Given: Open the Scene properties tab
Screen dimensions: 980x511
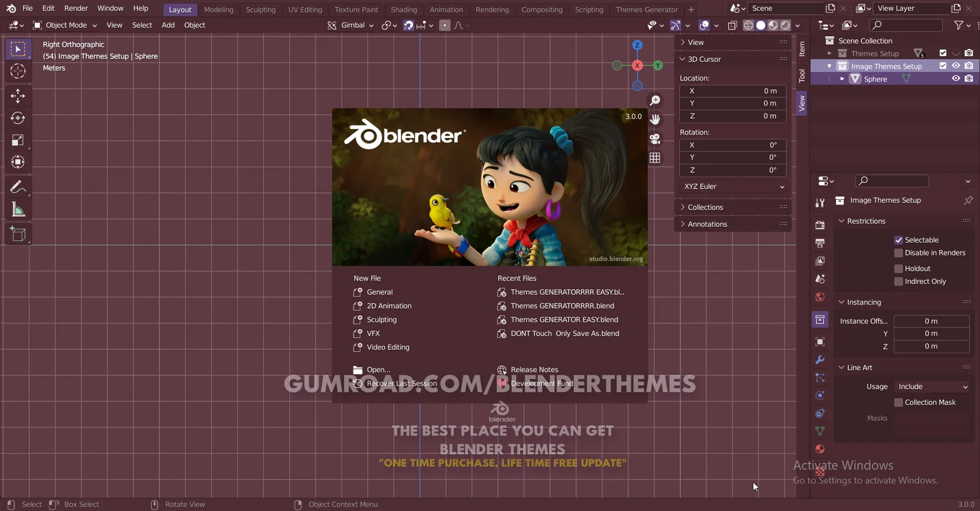Looking at the screenshot, I should pos(820,279).
